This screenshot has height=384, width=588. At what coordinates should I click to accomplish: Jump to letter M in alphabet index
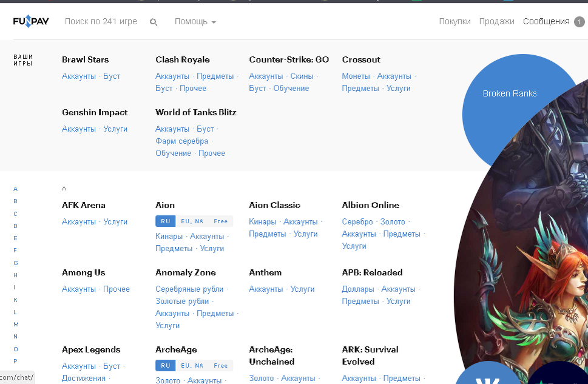click(16, 325)
